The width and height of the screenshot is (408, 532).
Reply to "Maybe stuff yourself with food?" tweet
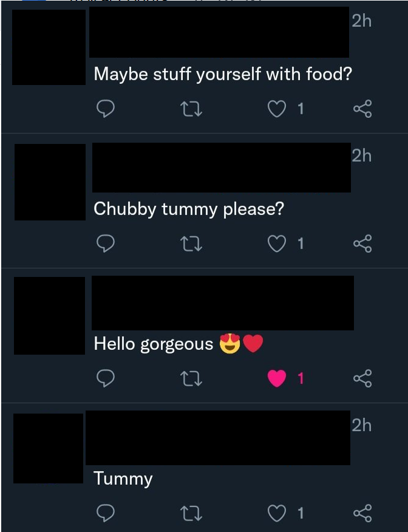click(x=106, y=109)
